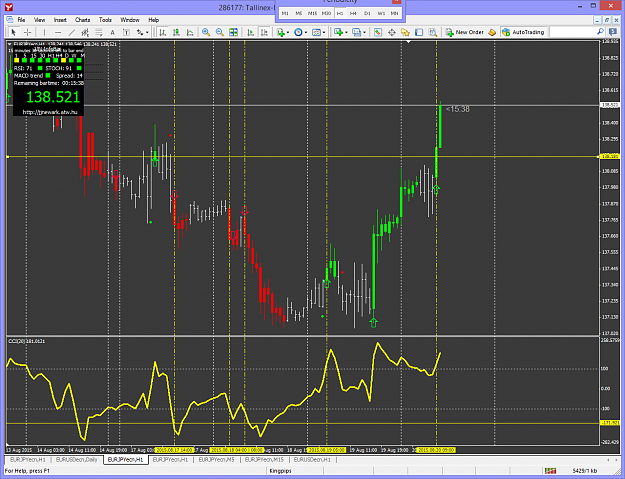Screen dimensions: 625x479
Task: Switch to EURUSDecn,H1 chart tab
Action: pos(312,460)
